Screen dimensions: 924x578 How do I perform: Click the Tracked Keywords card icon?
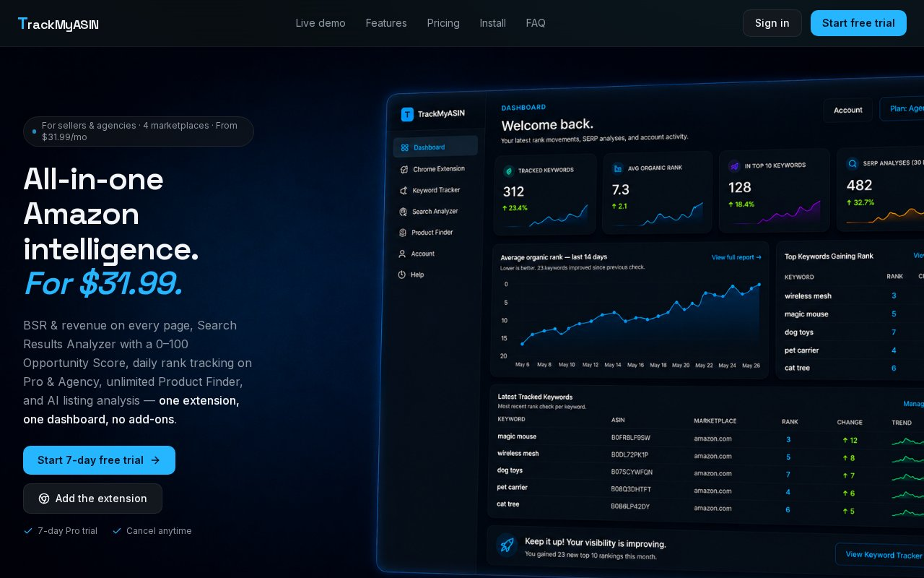(509, 171)
